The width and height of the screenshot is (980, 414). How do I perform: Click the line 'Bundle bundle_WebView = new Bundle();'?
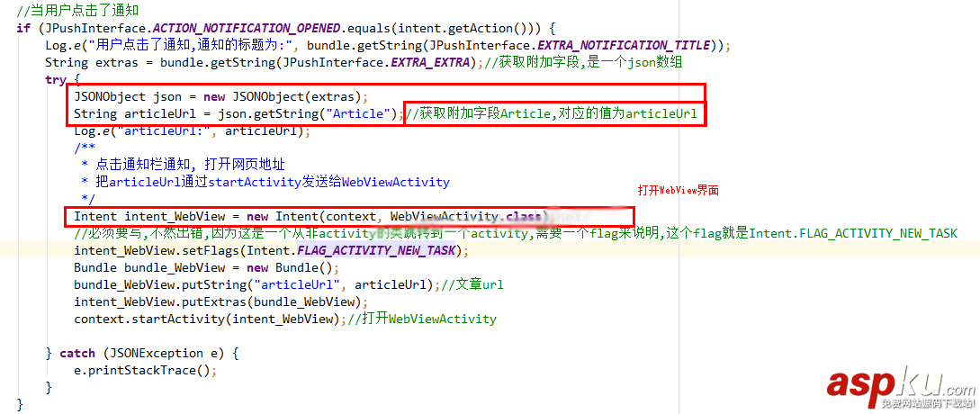click(x=206, y=267)
